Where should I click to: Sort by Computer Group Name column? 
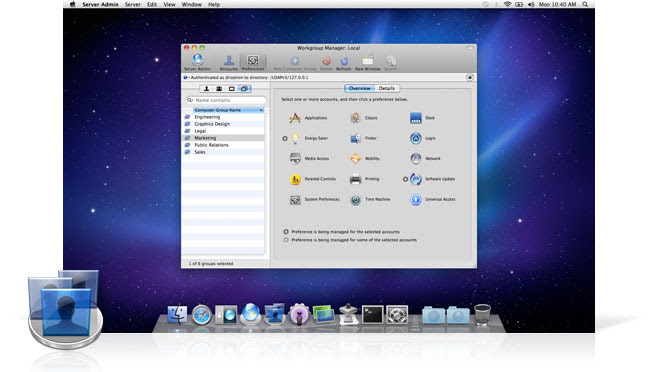228,110
